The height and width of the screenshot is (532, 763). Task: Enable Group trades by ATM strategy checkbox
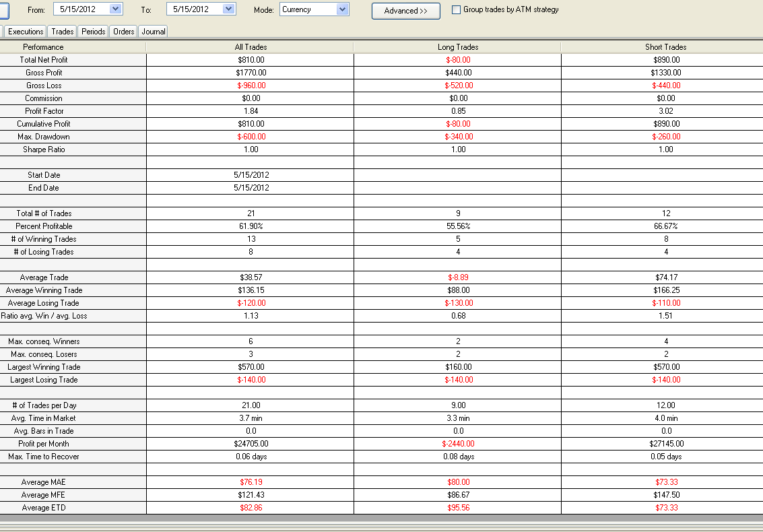click(x=456, y=9)
